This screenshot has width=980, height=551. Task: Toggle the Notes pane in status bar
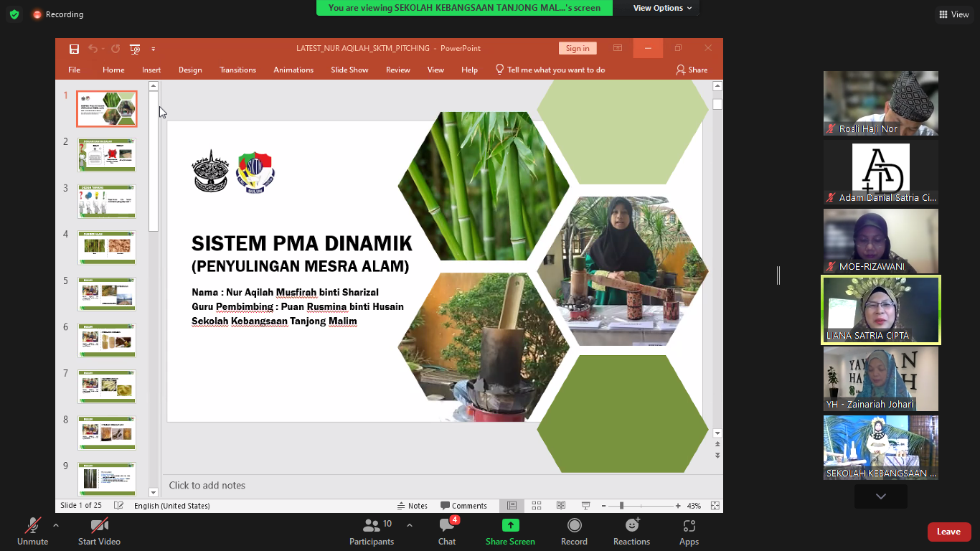point(413,506)
